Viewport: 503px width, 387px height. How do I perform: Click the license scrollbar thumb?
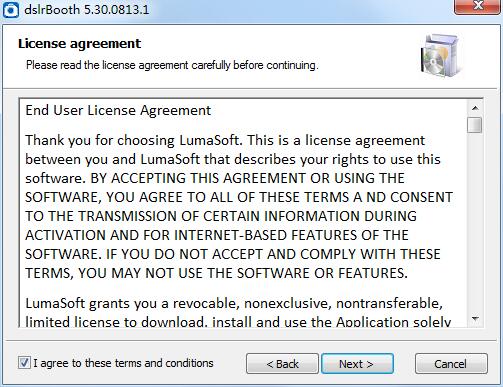tap(475, 125)
